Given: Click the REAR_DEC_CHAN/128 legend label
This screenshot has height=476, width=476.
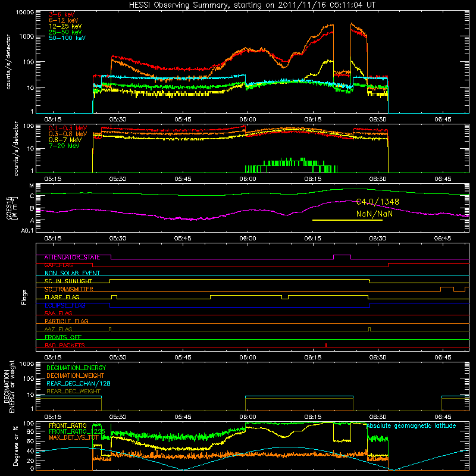Looking at the screenshot, I should tap(79, 383).
